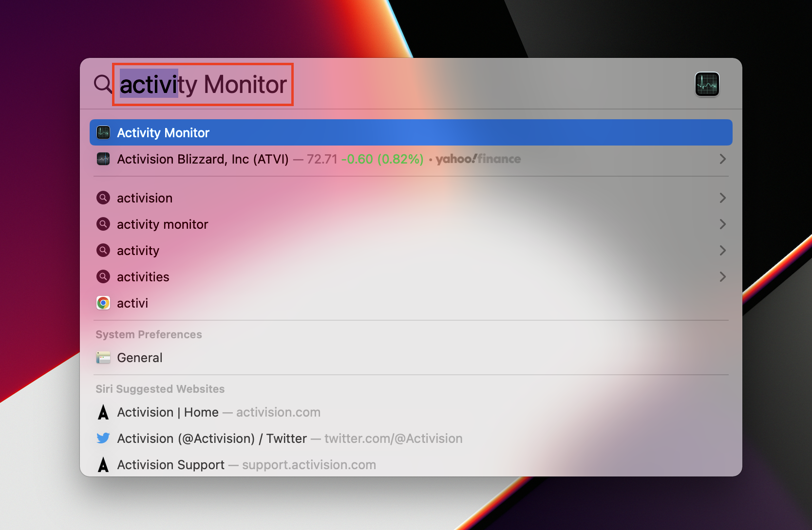The image size is (812, 530).
Task: Open Activision | Home website
Action: [x=411, y=412]
